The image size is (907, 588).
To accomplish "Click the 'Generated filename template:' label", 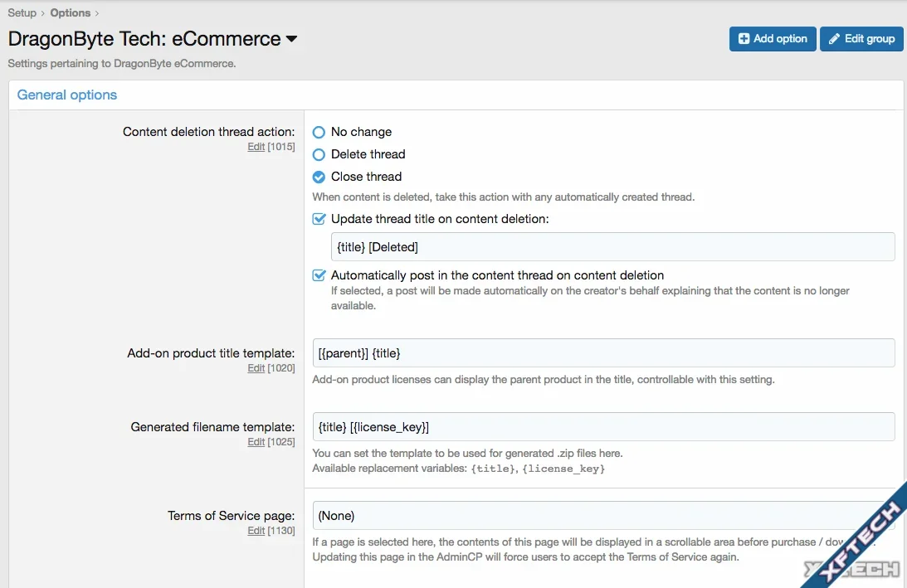I will point(213,427).
